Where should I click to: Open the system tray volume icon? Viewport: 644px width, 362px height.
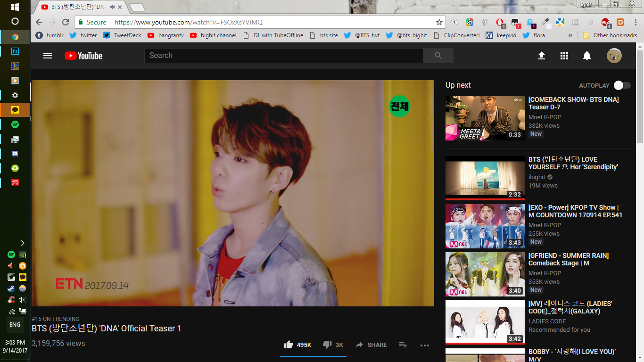22,299
